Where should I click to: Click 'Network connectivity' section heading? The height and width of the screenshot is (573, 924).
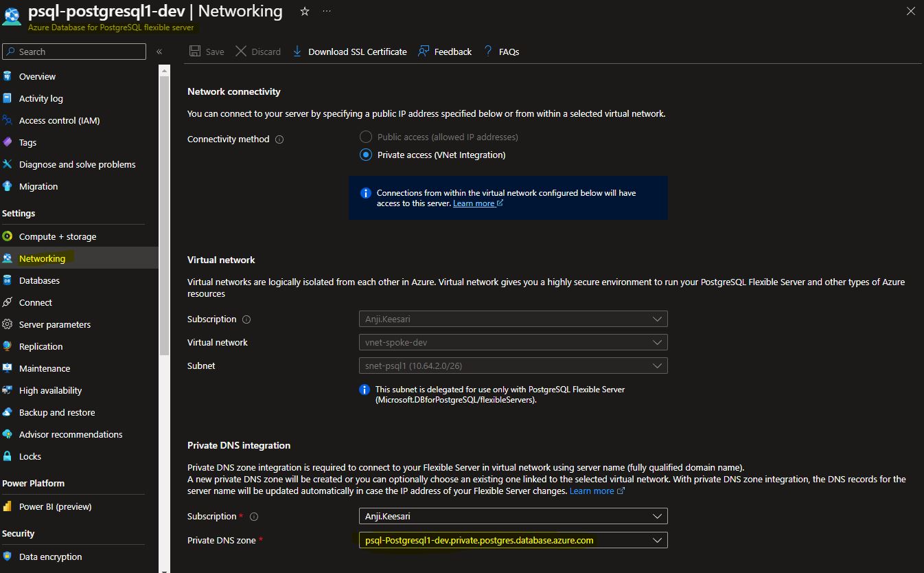(234, 91)
